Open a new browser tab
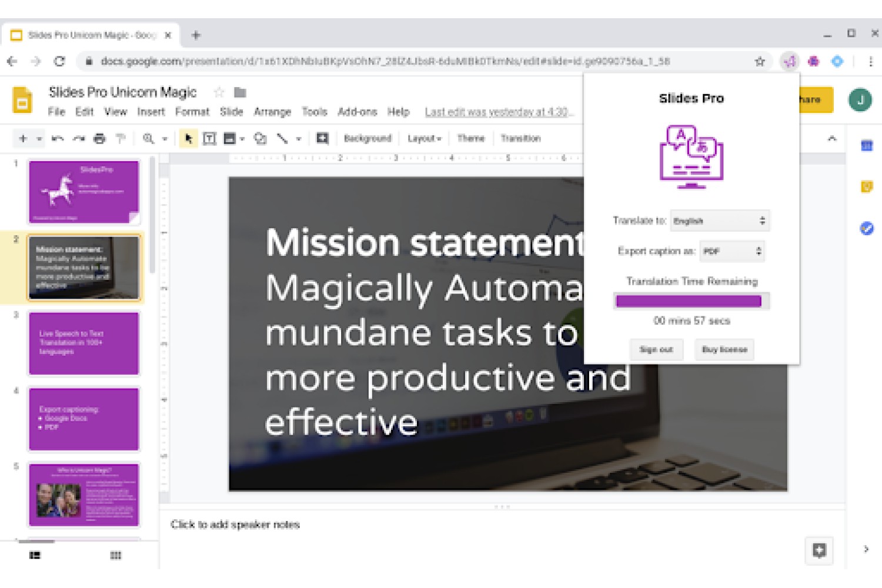This screenshot has height=588, width=882. (x=196, y=35)
